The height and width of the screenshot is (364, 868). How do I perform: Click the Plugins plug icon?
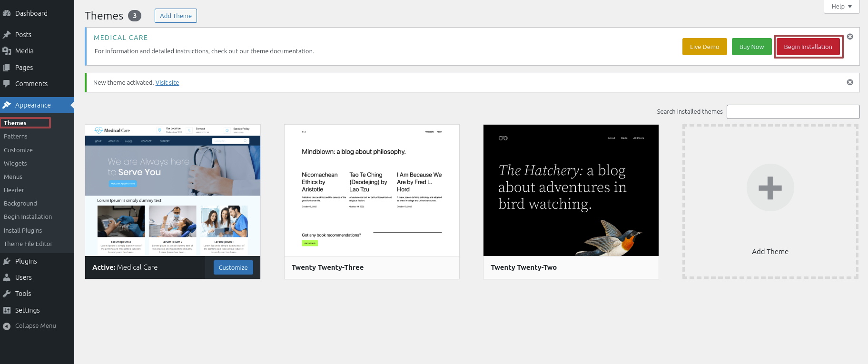point(7,261)
